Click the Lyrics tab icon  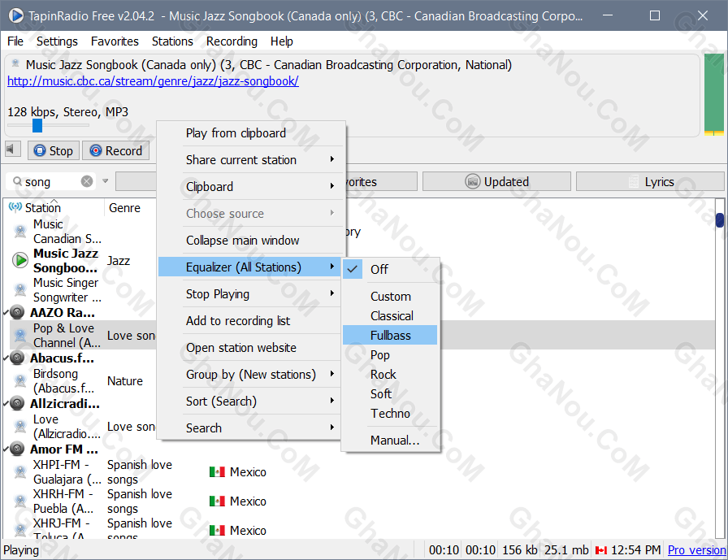633,181
